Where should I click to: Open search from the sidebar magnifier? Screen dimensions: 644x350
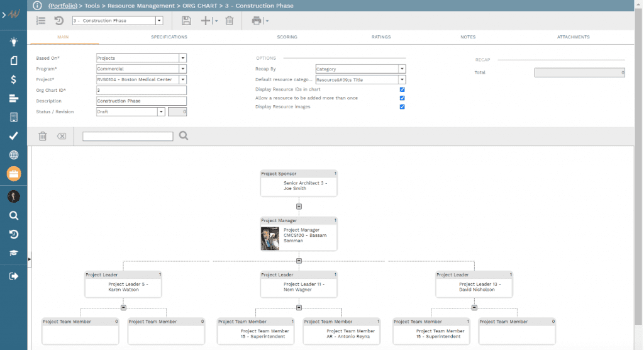[x=14, y=215]
